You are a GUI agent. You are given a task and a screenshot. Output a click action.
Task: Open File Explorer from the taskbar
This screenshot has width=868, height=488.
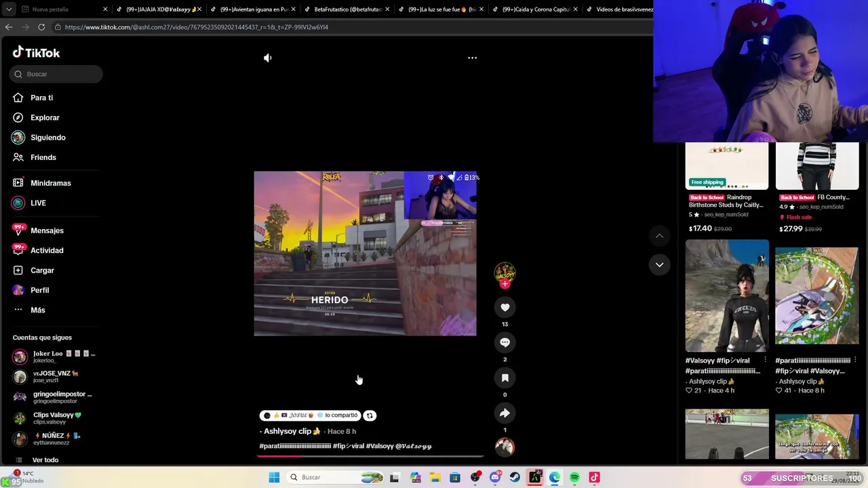(x=435, y=477)
